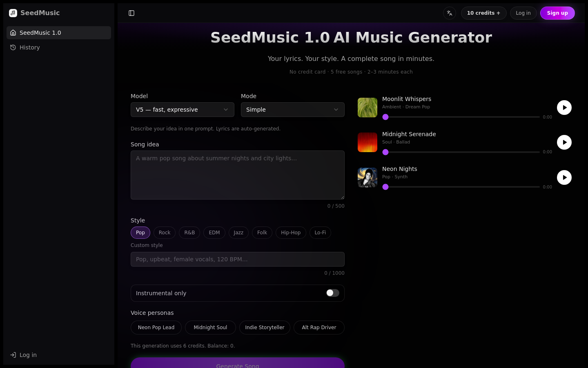The width and height of the screenshot is (588, 368).
Task: Click the Moonlit Whispers progress slider
Action: point(461,117)
